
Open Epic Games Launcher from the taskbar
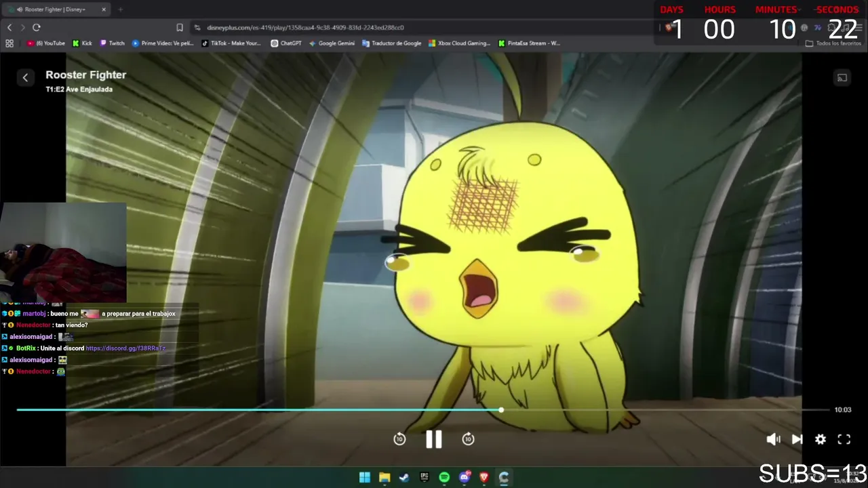[425, 477]
